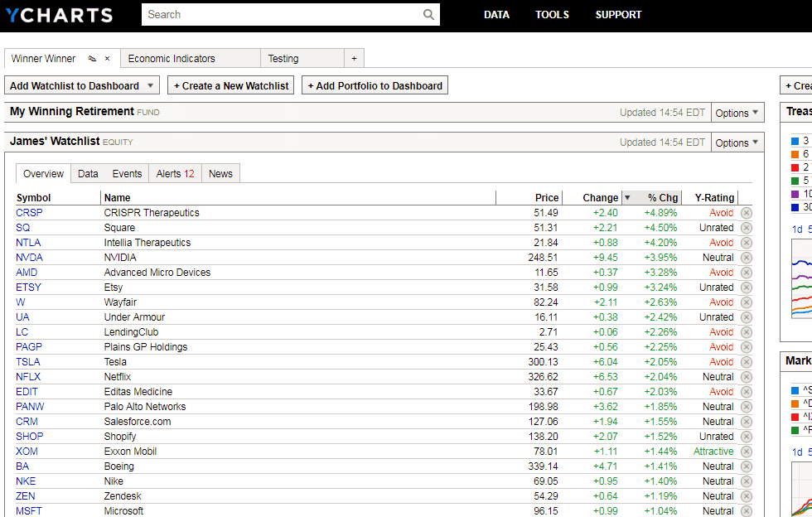Select the Overview tab
This screenshot has height=517, width=812.
[43, 173]
